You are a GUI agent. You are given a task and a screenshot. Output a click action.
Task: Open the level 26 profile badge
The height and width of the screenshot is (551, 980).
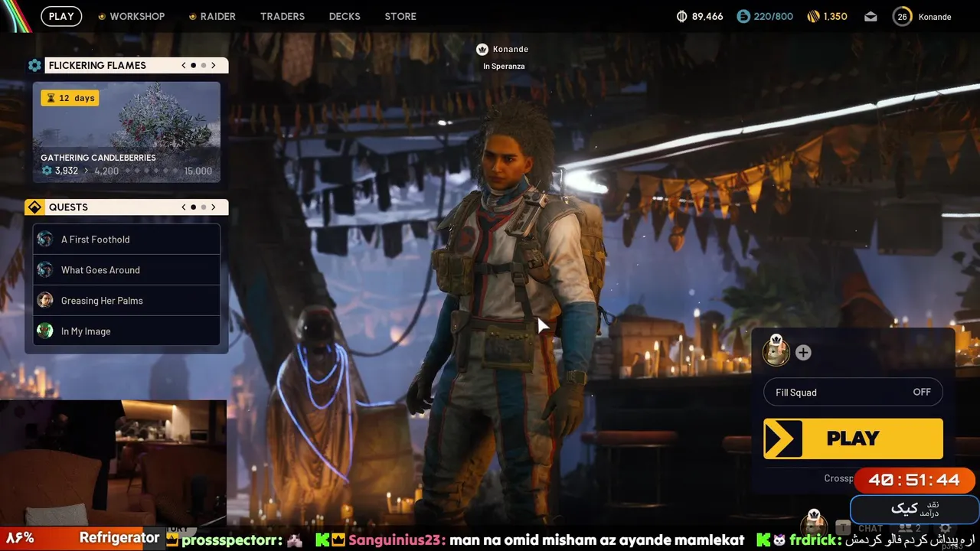pyautogui.click(x=903, y=16)
